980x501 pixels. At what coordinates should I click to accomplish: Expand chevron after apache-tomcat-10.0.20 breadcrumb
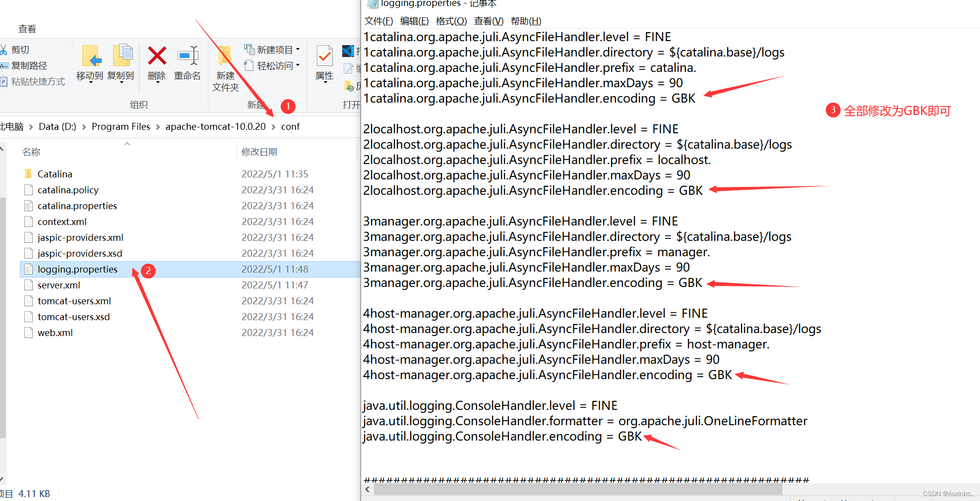(x=273, y=127)
